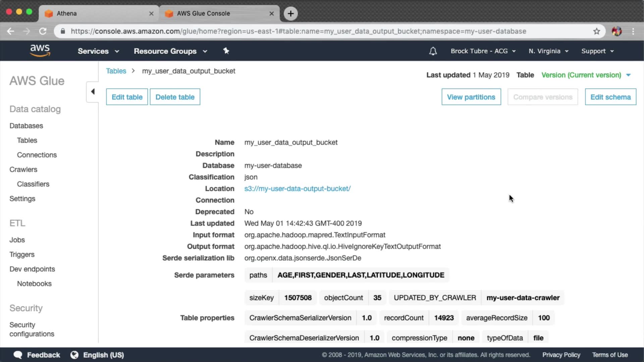
Task: Click the notifications bell icon
Action: point(433,51)
